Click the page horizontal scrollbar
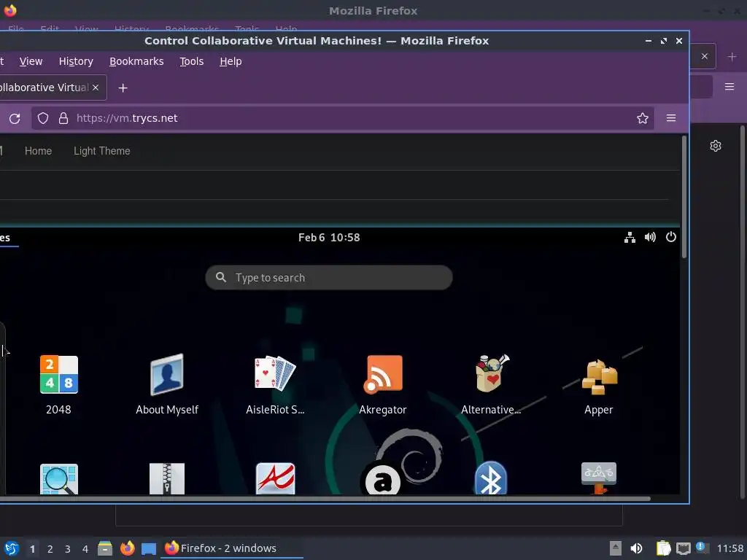The height and width of the screenshot is (560, 747). click(325, 499)
